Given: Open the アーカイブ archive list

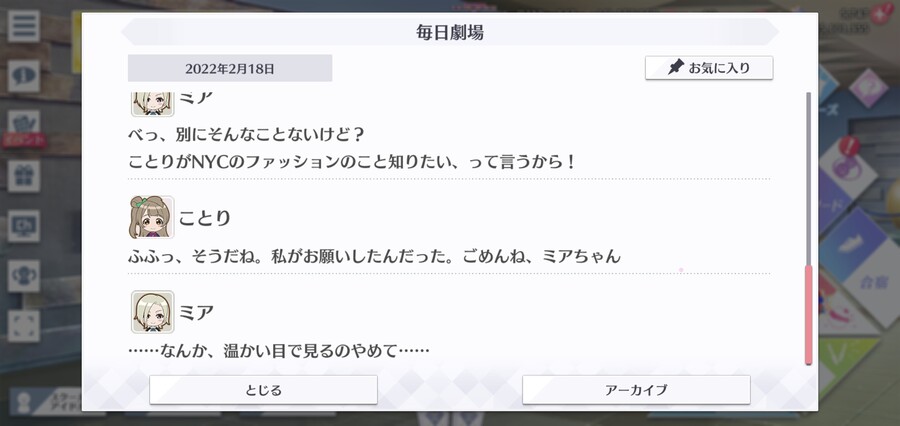Looking at the screenshot, I should 636,390.
